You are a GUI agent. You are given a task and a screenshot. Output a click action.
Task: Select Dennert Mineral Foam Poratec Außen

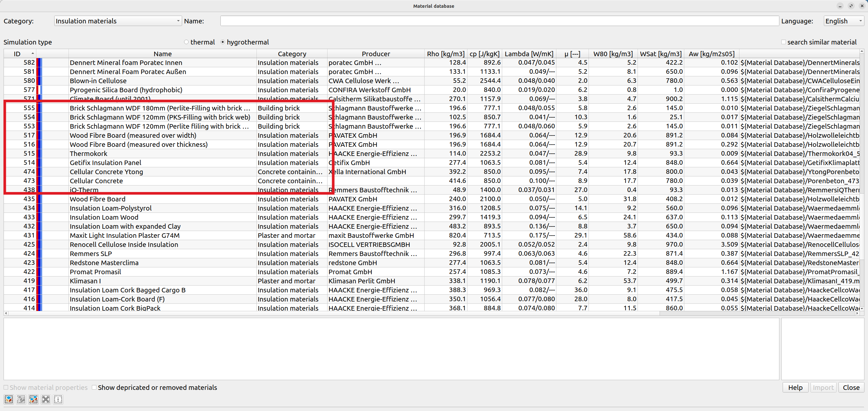click(431, 72)
